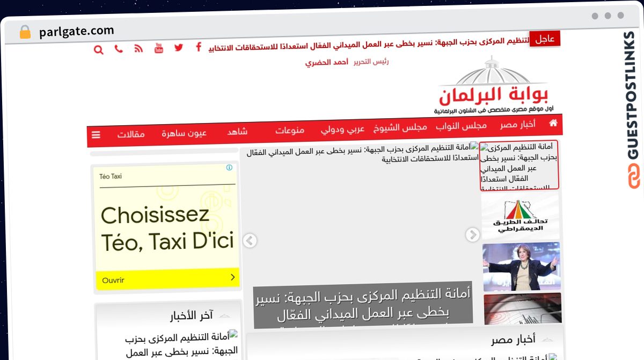The width and height of the screenshot is (644, 360).
Task: Click the padlock security icon
Action: (x=25, y=32)
